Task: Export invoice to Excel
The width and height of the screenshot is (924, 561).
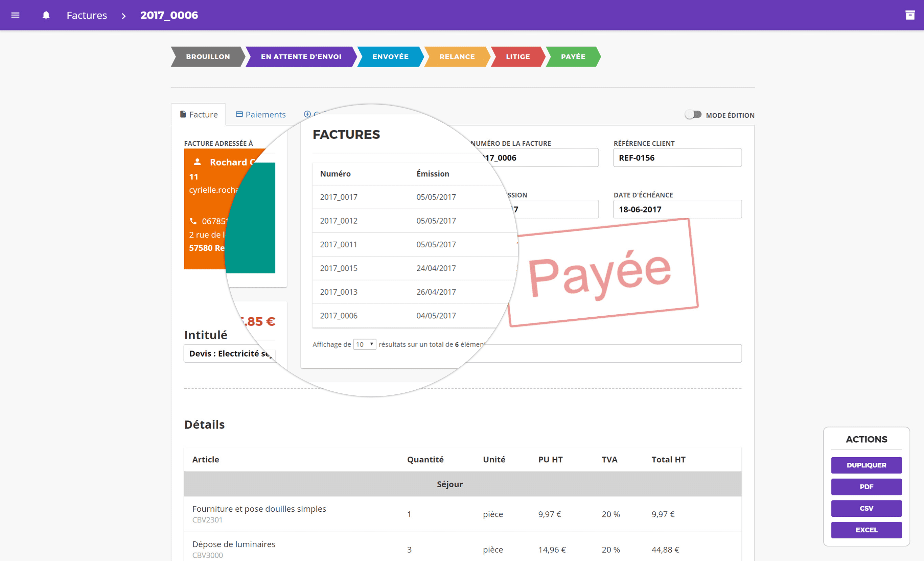Action: tap(866, 530)
